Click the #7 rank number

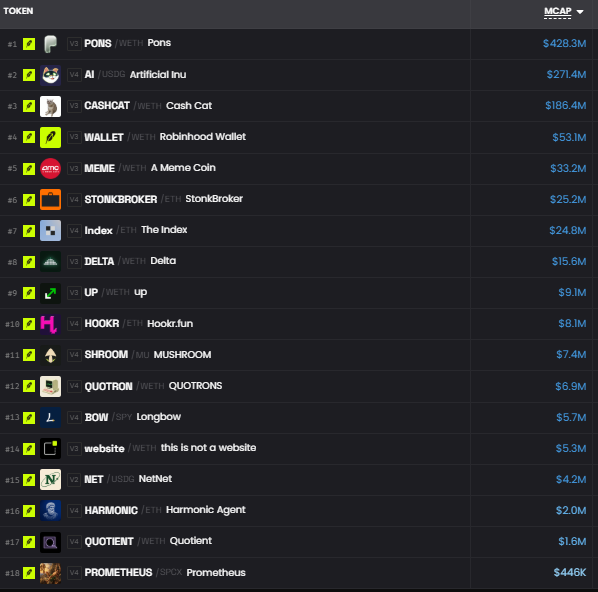pyautogui.click(x=12, y=231)
